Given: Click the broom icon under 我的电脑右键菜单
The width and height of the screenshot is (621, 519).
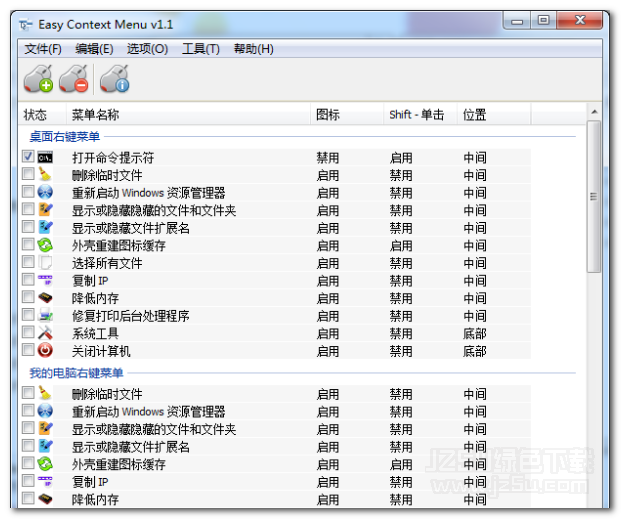Looking at the screenshot, I should click(x=45, y=393).
